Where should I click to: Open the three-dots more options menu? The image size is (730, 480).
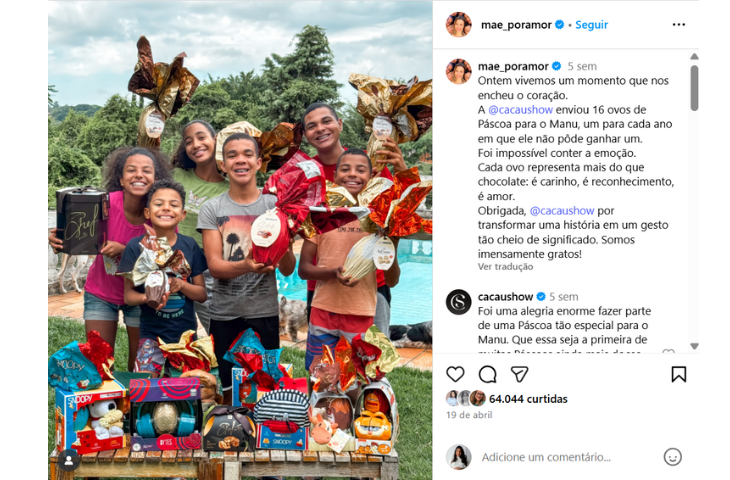(679, 25)
